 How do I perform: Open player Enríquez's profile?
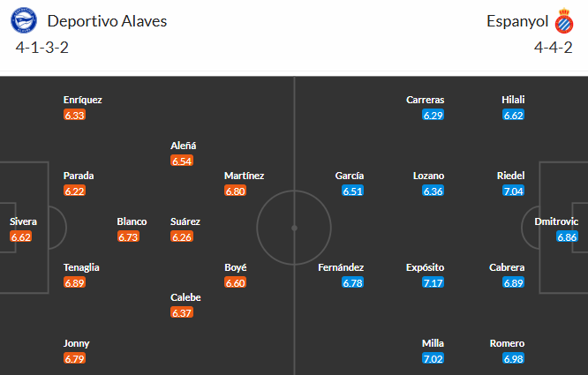pos(82,100)
